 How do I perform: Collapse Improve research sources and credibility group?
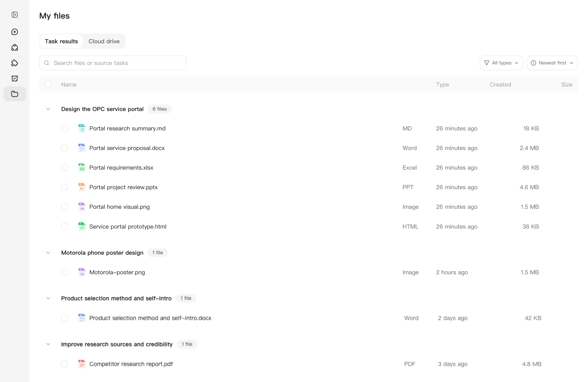tap(48, 344)
